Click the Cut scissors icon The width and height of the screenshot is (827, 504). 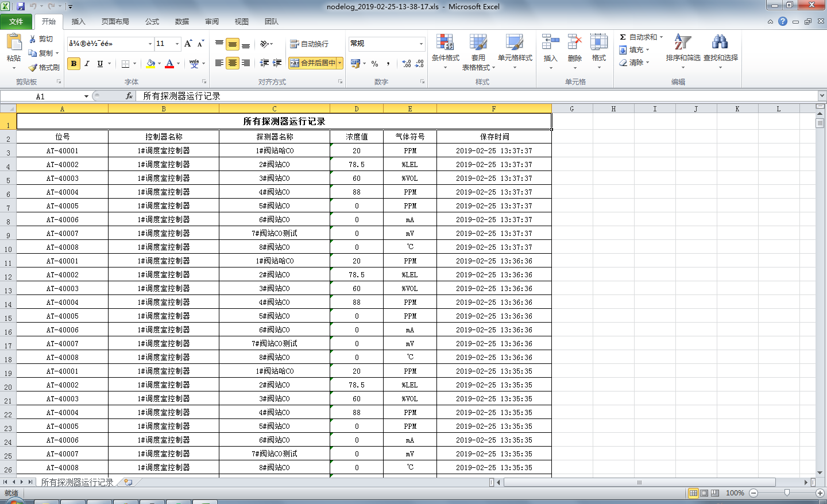tap(33, 39)
